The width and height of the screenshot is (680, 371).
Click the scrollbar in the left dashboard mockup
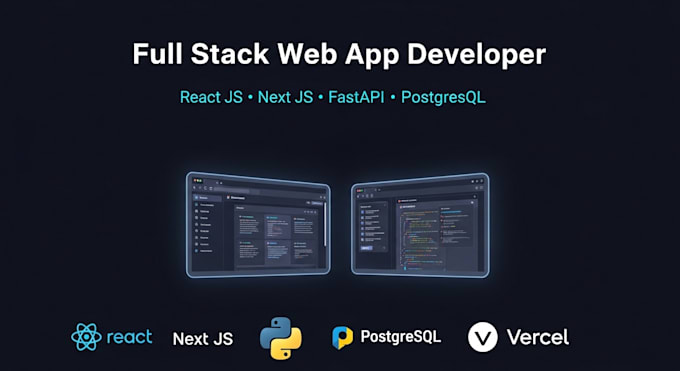[325, 225]
